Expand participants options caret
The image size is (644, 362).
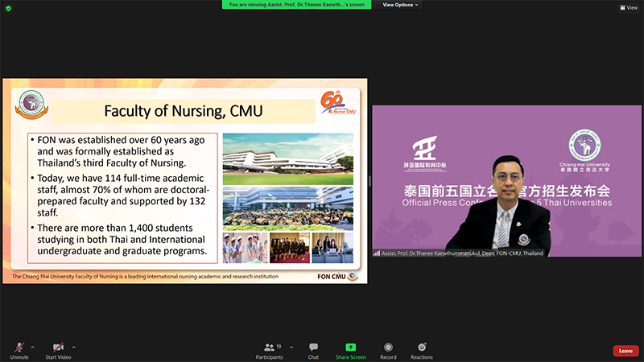(291, 348)
